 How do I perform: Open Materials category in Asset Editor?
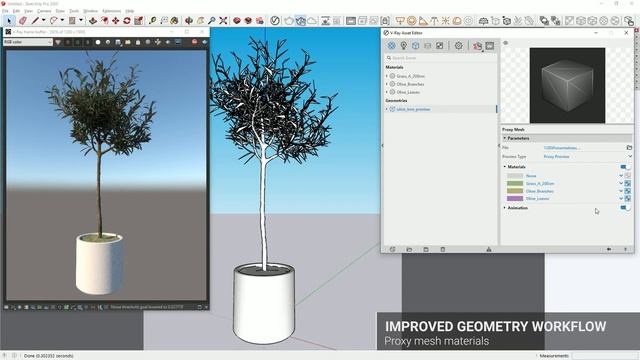click(x=391, y=46)
